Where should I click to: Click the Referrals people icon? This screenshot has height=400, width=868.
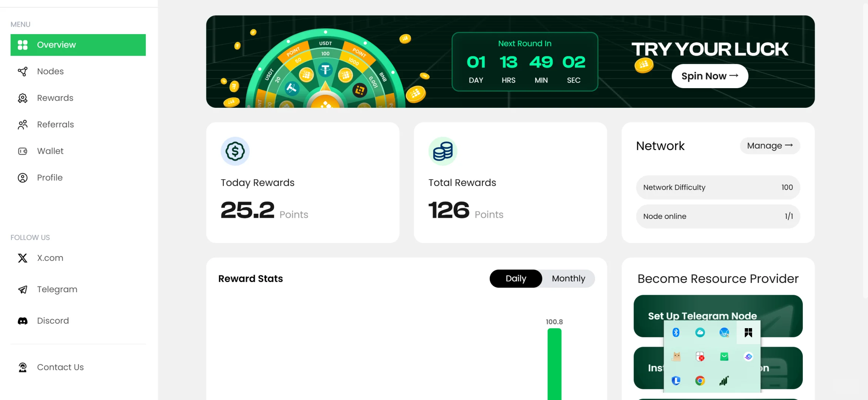click(23, 124)
